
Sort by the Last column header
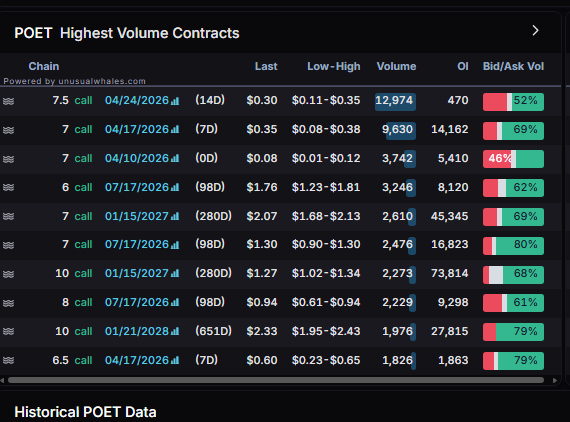[266, 66]
